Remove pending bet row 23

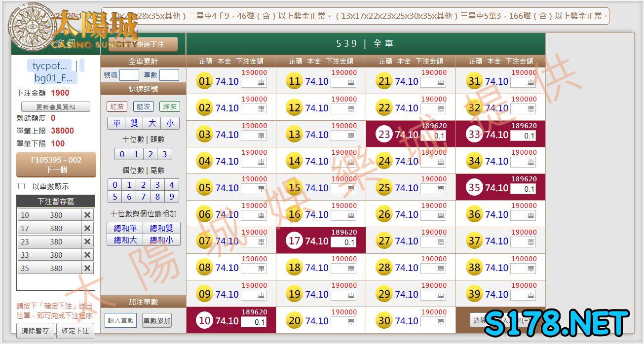pyautogui.click(x=87, y=241)
